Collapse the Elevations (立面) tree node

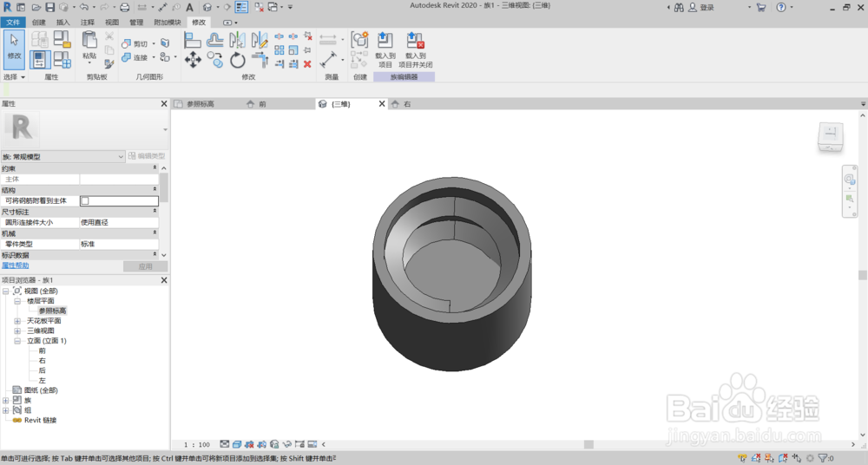click(x=17, y=341)
